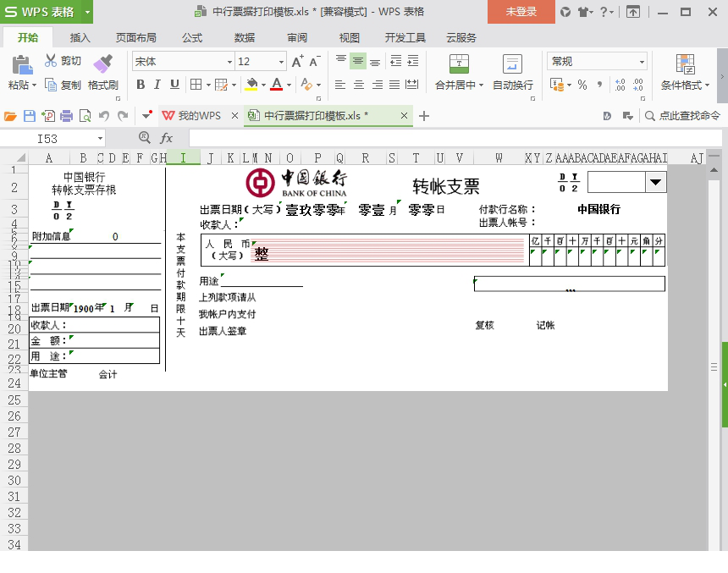Toggle Bold formatting
Viewport: 728px width, 573px height.
(141, 85)
